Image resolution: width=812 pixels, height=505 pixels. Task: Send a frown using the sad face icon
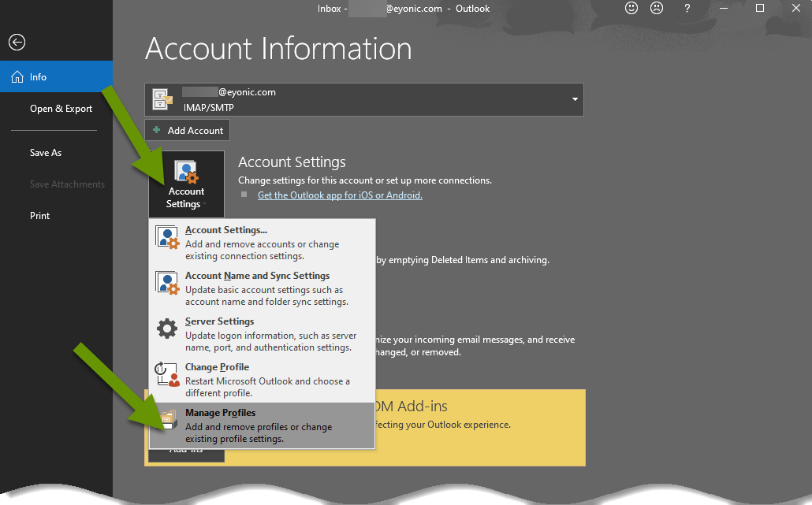(x=657, y=9)
